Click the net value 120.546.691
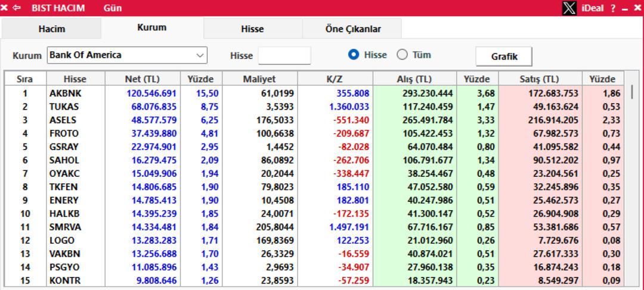This screenshot has width=644, height=290. 151,93
